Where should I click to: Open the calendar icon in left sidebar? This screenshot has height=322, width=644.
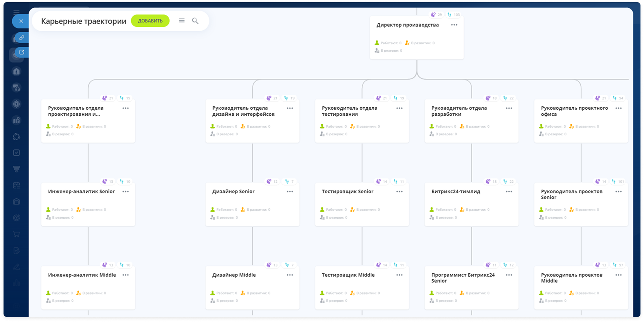coord(17,185)
